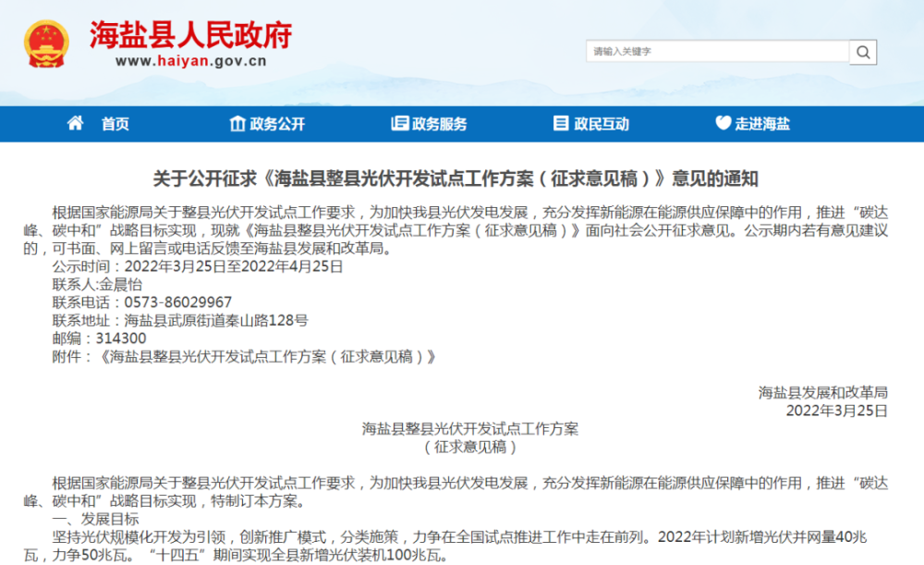Click the building icon beside 政务公开

pyautogui.click(x=237, y=124)
